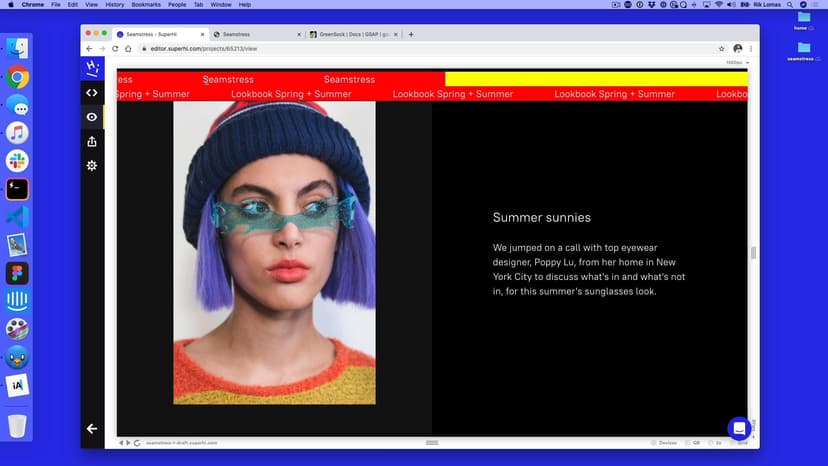Open project settings gear icon
Image resolution: width=828 pixels, height=466 pixels.
coord(92,165)
